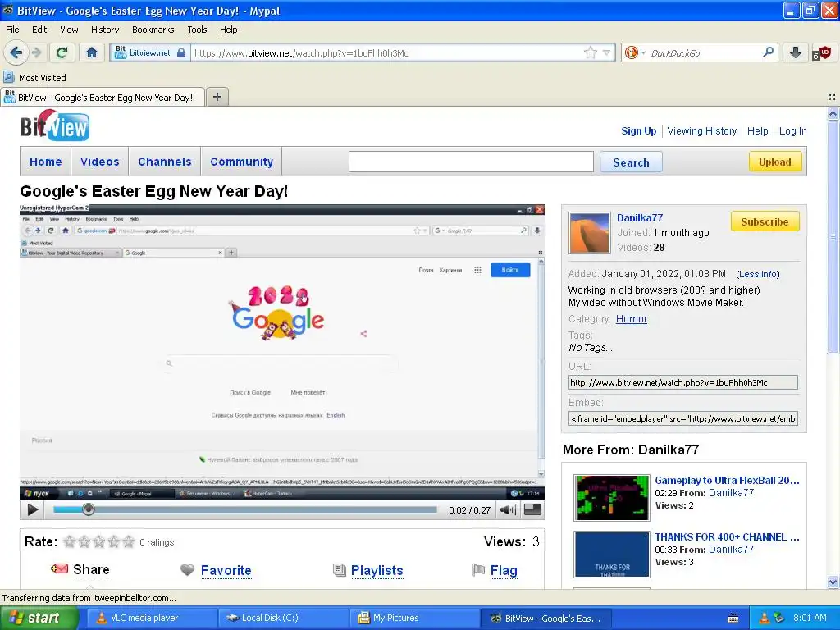Rate the video five stars
Screen dimensions: 840x630
tap(129, 541)
